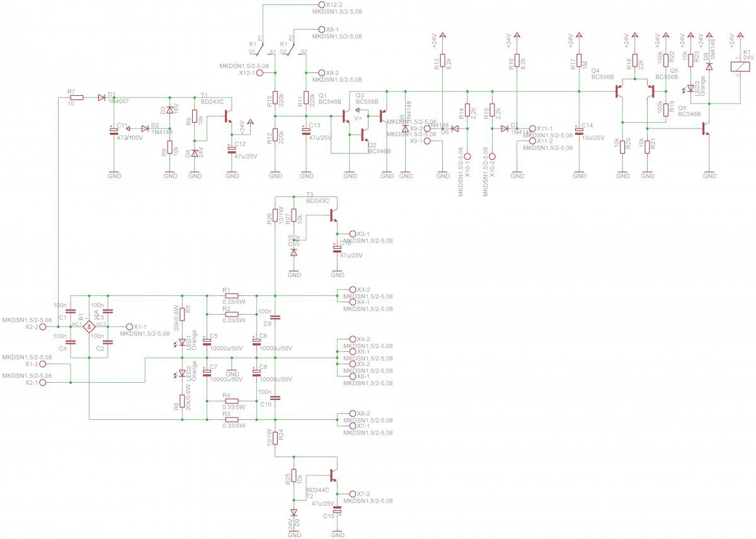Select the X3-1 terminal connector

pyautogui.click(x=352, y=233)
